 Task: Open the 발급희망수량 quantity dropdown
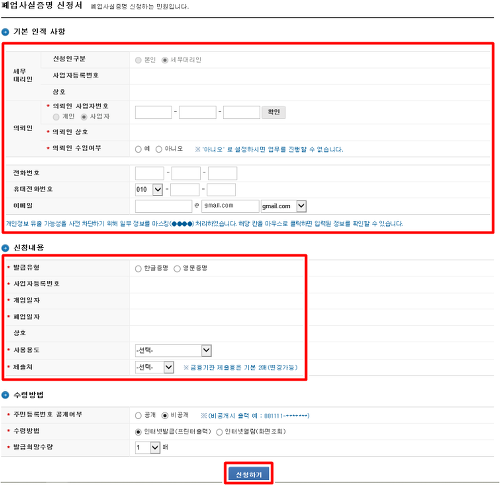tap(148, 447)
